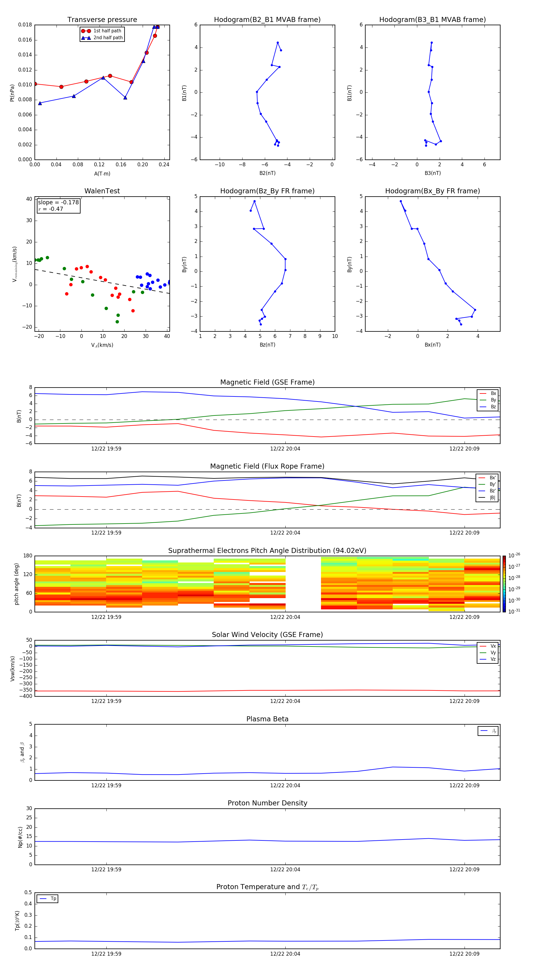Click the 10^-26 label on the color scale

[514, 555]
